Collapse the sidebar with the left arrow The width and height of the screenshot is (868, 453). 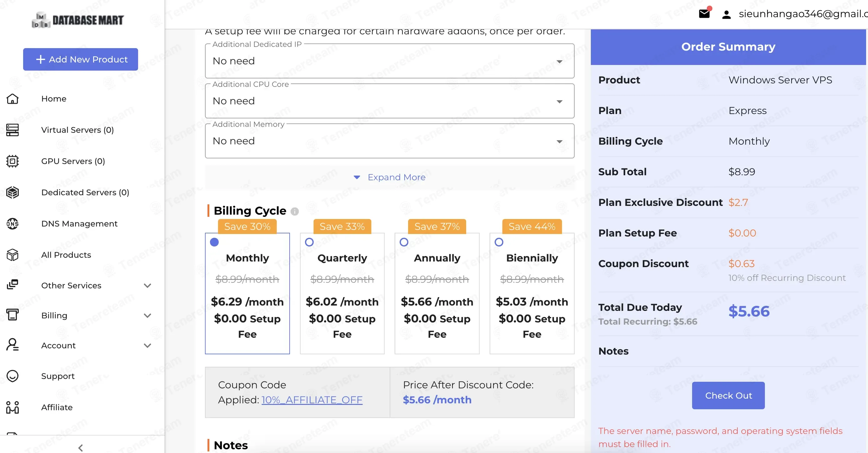80,448
